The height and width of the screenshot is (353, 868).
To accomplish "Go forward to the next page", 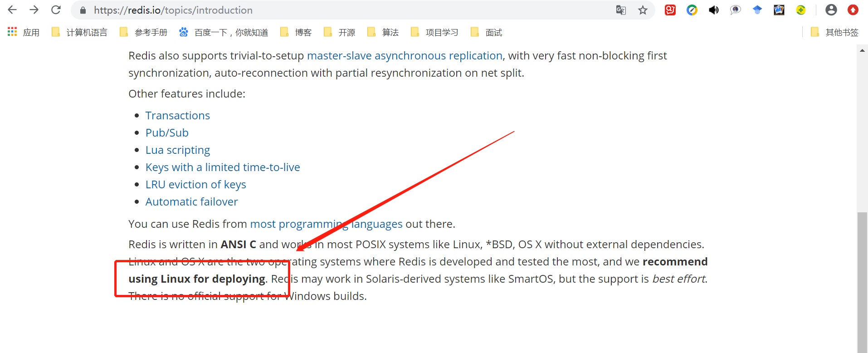I will [x=34, y=10].
